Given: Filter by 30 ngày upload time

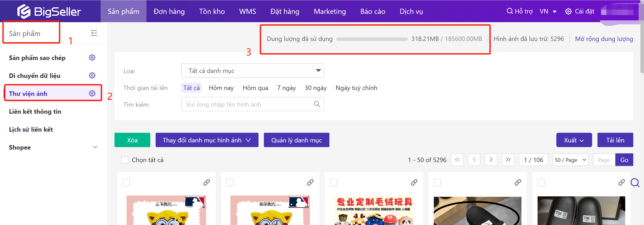Looking at the screenshot, I should click(x=316, y=88).
